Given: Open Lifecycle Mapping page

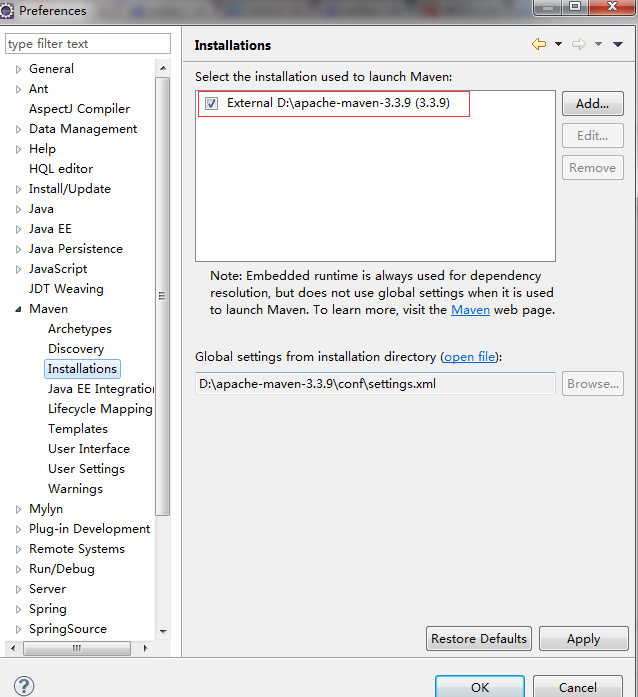Looking at the screenshot, I should tap(100, 409).
